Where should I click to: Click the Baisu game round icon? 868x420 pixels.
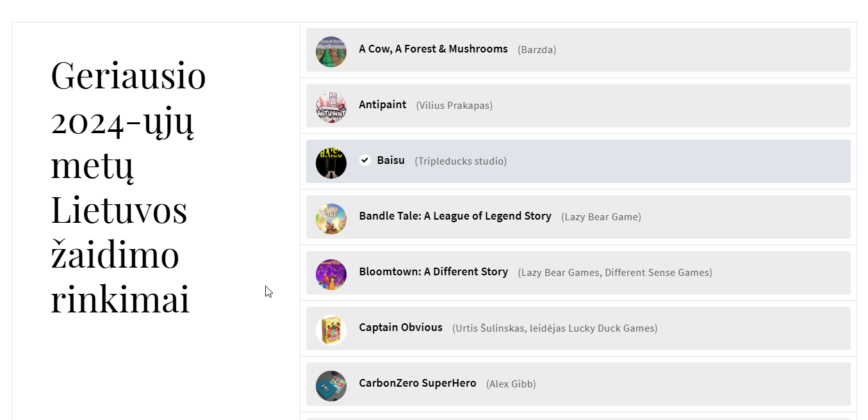331,163
